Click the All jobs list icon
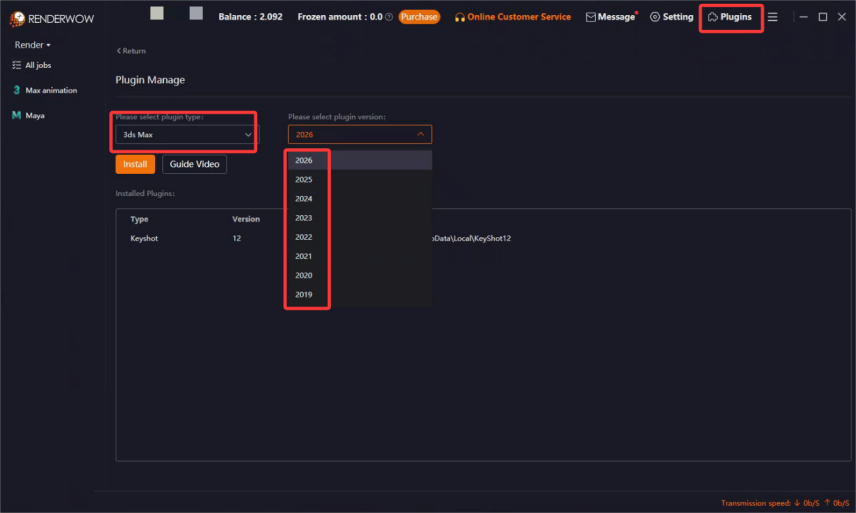 [x=16, y=65]
